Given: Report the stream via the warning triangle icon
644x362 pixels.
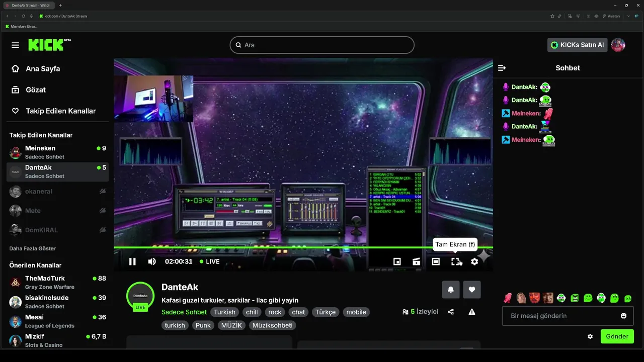Looking at the screenshot, I should [x=472, y=312].
